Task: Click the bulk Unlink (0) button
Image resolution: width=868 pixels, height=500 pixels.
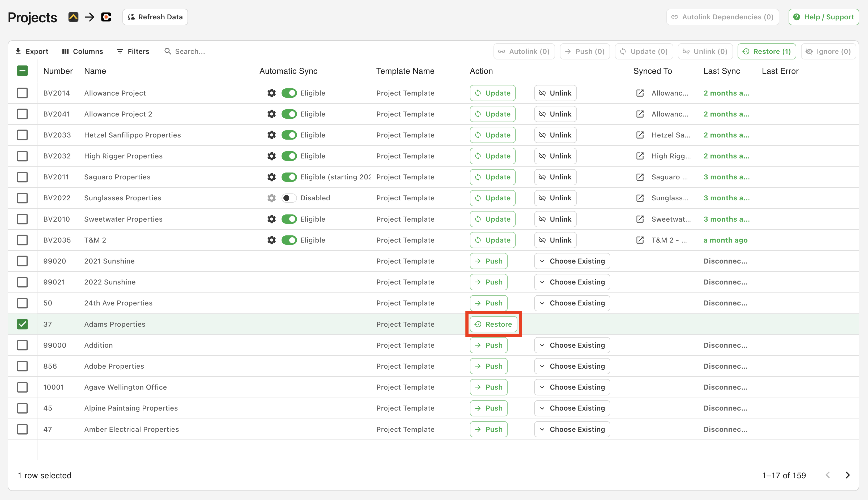Action: (705, 51)
